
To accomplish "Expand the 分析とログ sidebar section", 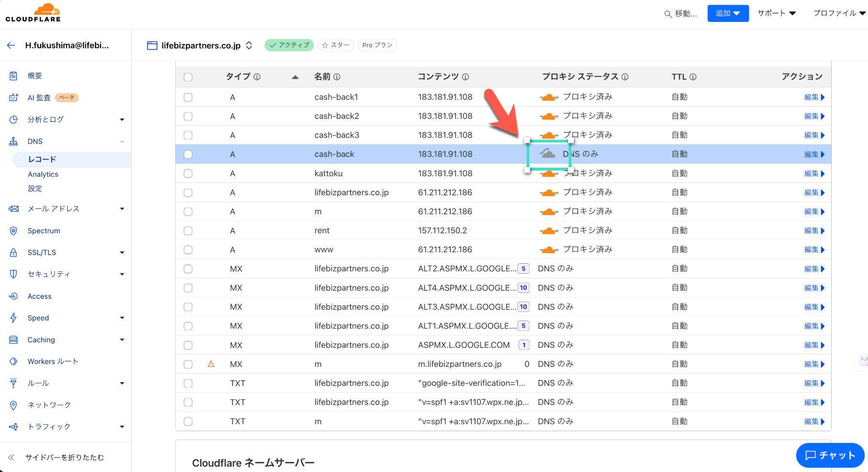I will point(122,119).
